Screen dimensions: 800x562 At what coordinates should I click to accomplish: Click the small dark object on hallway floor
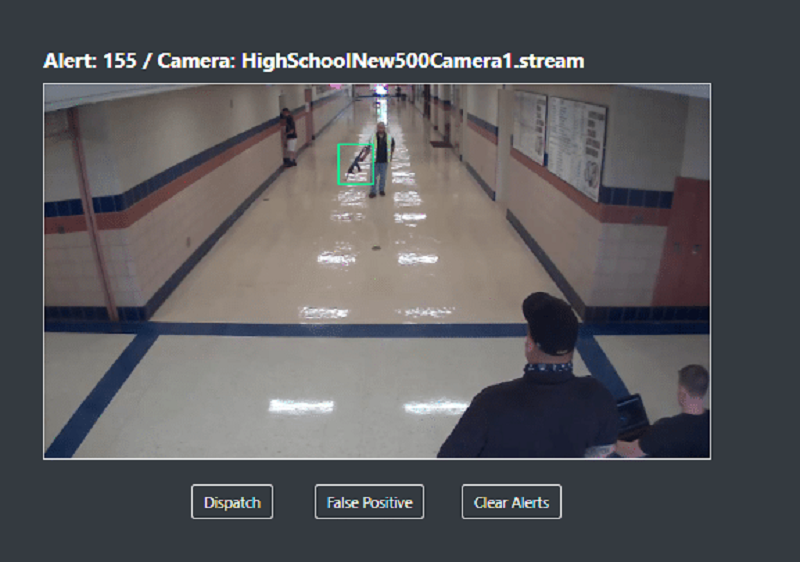tap(377, 247)
